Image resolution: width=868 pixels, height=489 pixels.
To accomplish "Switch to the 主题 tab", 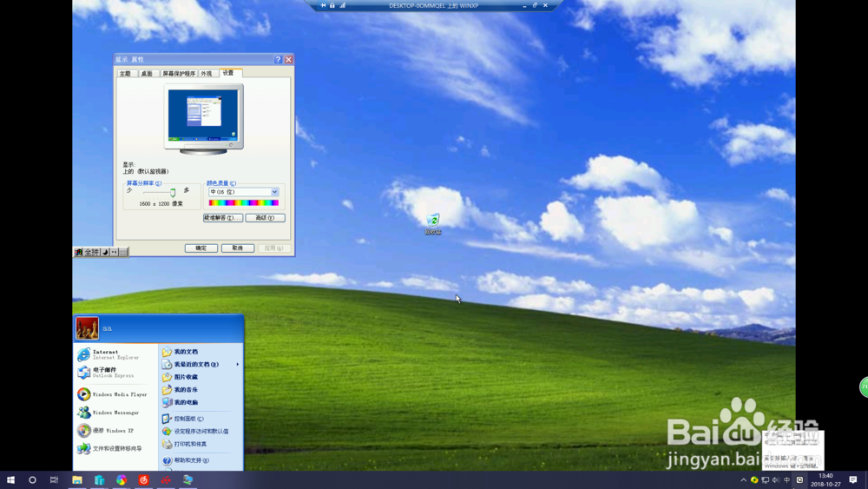I will (126, 74).
